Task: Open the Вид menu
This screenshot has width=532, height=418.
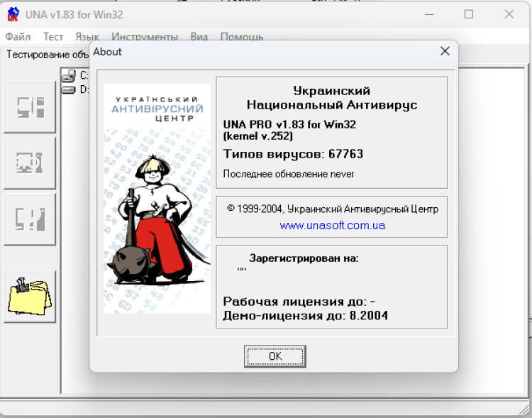Action: click(x=199, y=37)
